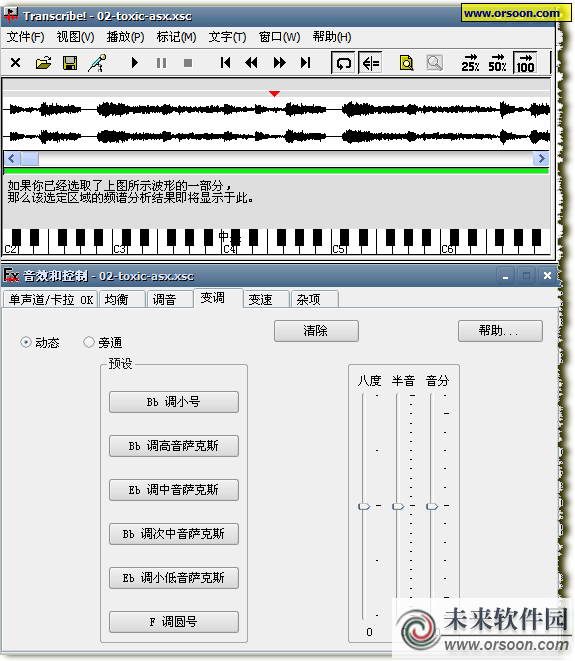Screen dimensions: 575x661
Task: Open the 播放(P) menu
Action: [x=125, y=37]
